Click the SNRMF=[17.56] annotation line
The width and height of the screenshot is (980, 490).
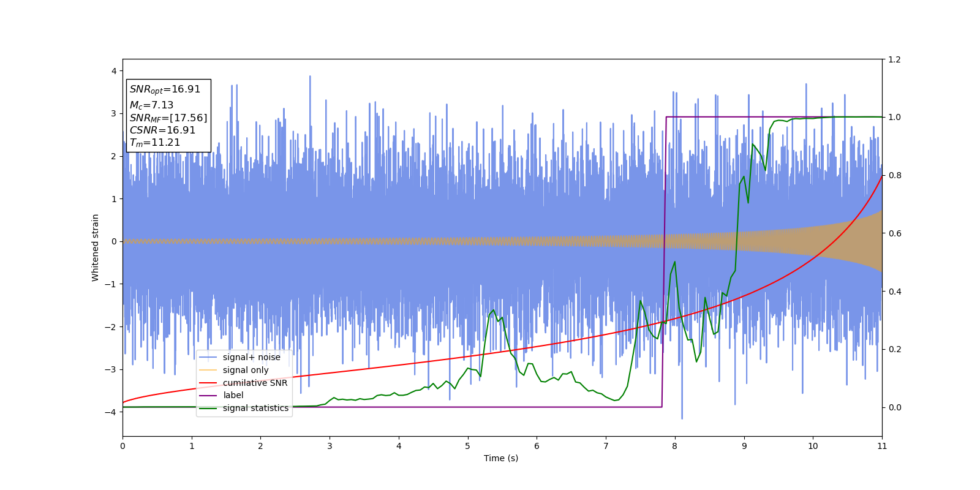pos(168,118)
